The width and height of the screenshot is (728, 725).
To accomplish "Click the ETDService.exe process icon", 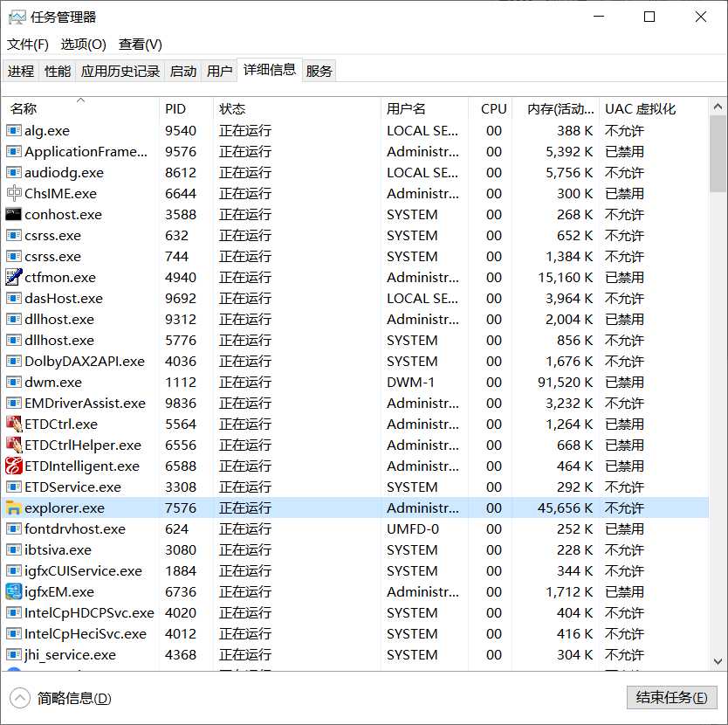I will (x=13, y=487).
